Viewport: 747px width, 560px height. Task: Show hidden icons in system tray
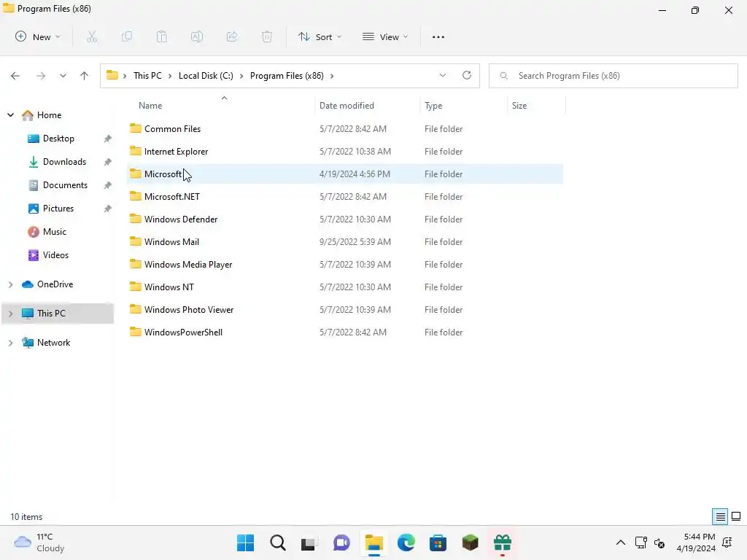point(620,542)
